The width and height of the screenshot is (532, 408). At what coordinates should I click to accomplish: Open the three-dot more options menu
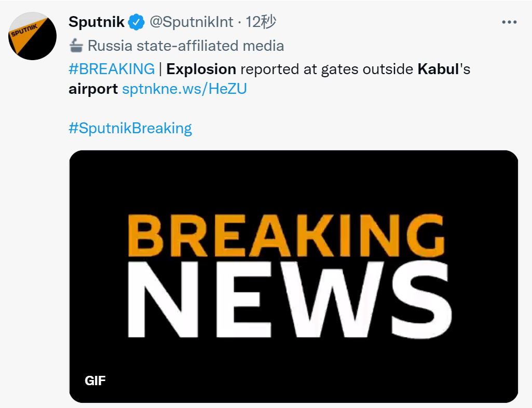point(509,22)
